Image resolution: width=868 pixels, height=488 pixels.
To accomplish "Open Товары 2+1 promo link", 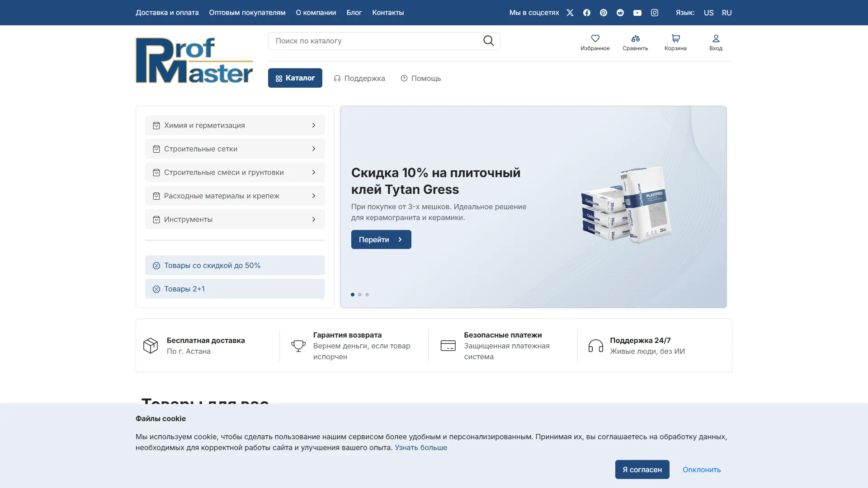I will (235, 289).
